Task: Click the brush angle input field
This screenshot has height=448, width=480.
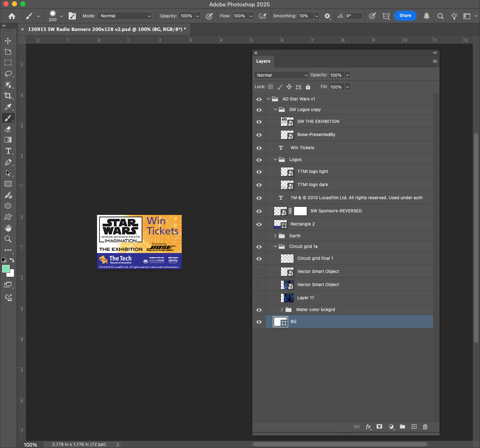Action: point(354,16)
